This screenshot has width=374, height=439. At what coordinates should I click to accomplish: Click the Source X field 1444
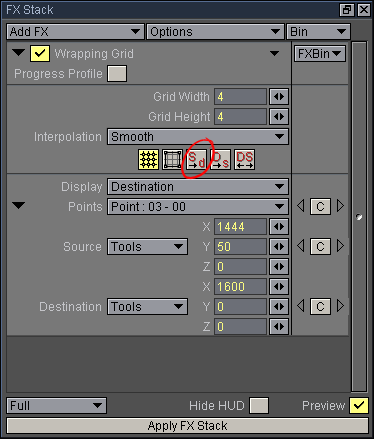coord(240,227)
